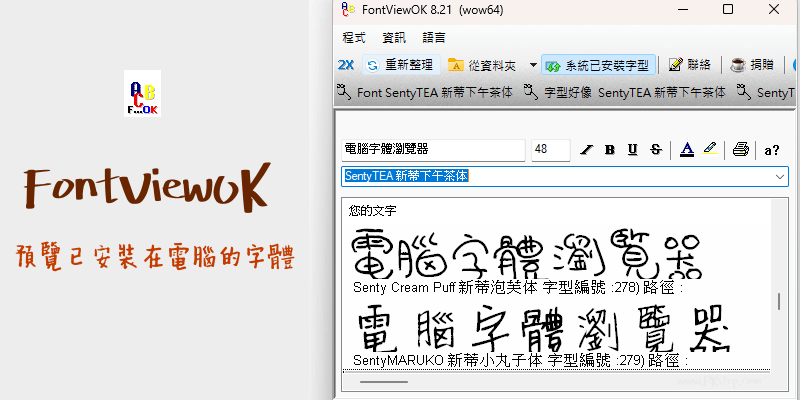Image resolution: width=800 pixels, height=400 pixels.
Task: Maximize the FontViewOK window
Action: pyautogui.click(x=728, y=9)
